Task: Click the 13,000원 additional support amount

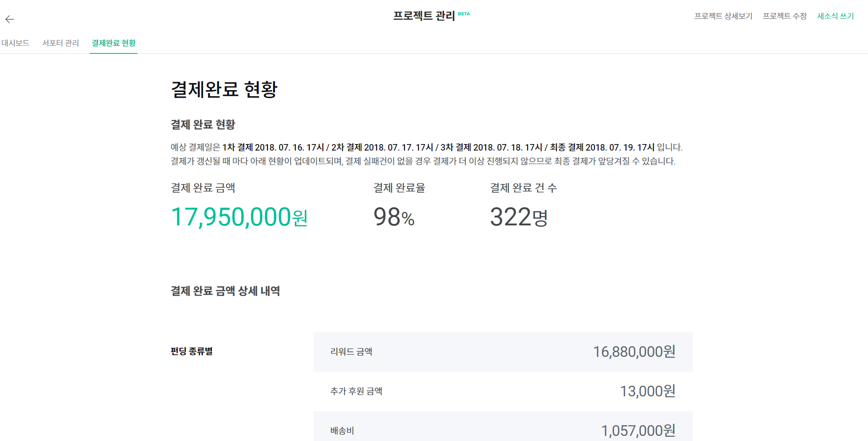Action: coord(647,391)
